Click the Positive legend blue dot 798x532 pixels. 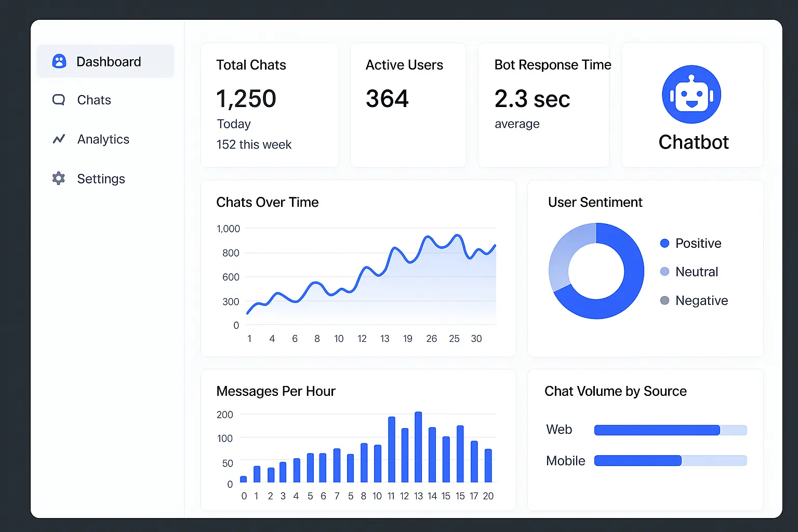pyautogui.click(x=664, y=243)
